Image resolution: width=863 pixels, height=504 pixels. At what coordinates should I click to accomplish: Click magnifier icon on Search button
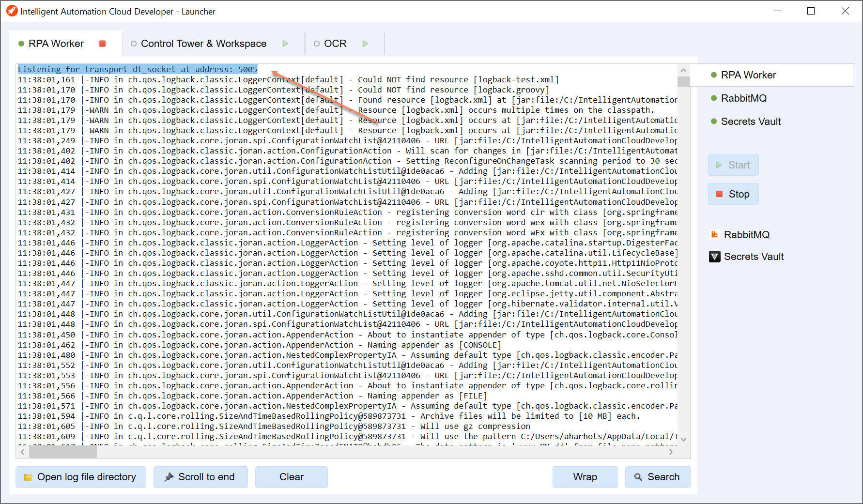tap(638, 477)
